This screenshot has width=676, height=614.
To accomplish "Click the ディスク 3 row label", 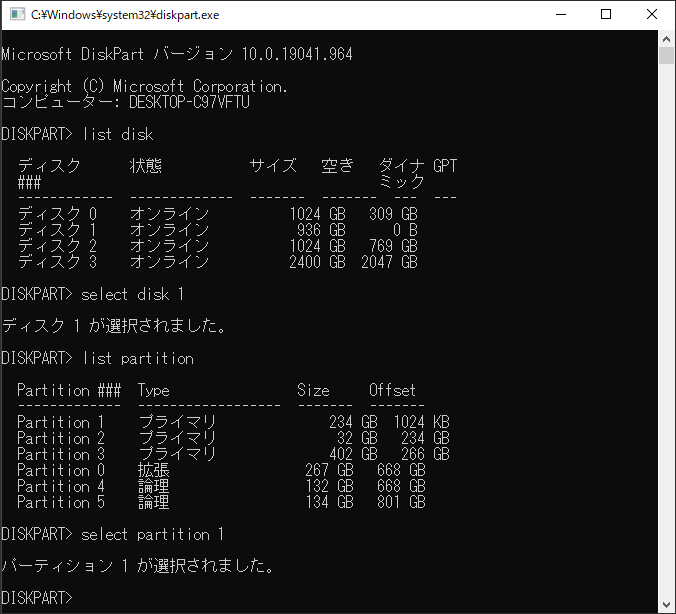I will click(x=57, y=262).
